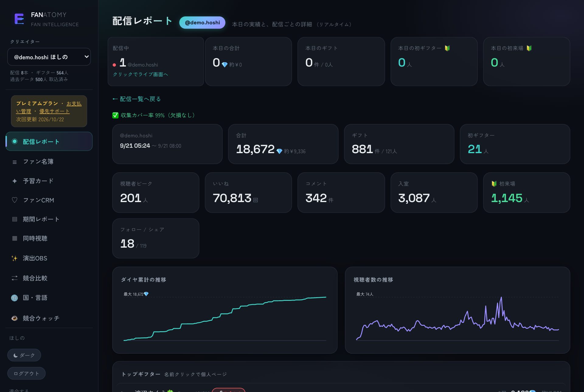Click the 演出OBS sparkle icon
This screenshot has width=584, height=392.
(14, 258)
